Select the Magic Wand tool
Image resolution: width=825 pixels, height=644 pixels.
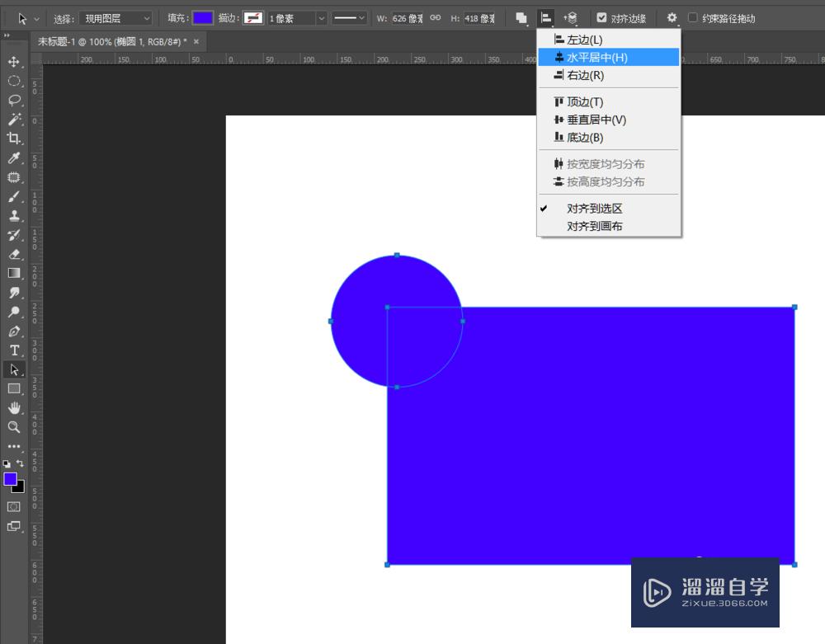pos(14,119)
